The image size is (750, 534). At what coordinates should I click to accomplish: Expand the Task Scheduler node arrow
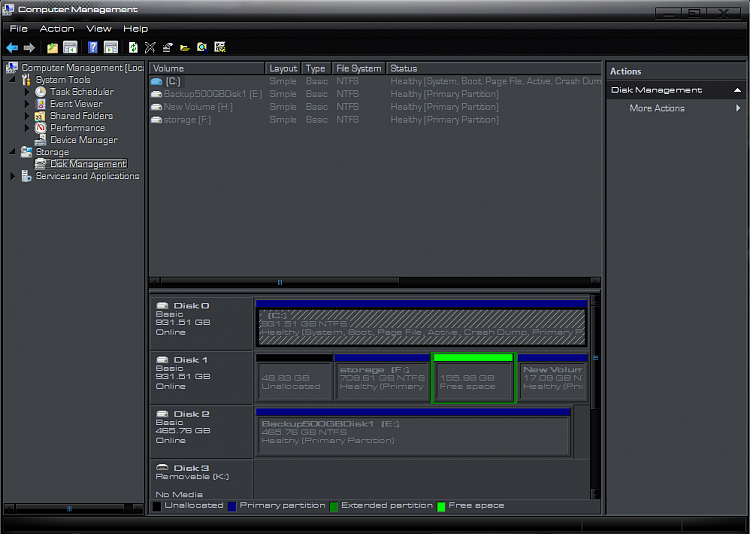pyautogui.click(x=27, y=91)
